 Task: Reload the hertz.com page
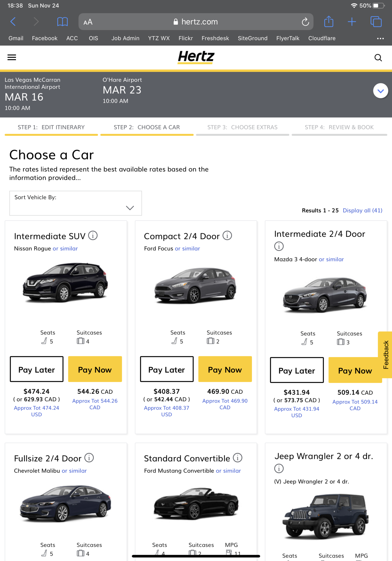(x=305, y=22)
